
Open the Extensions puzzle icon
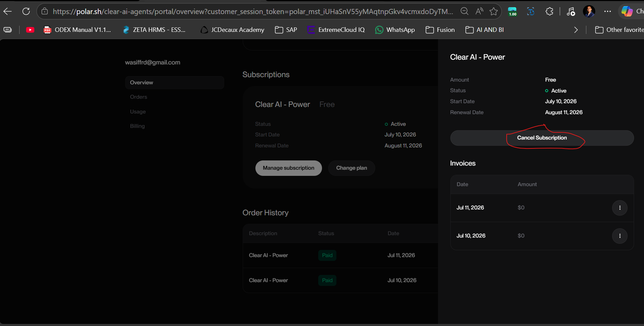click(x=549, y=12)
